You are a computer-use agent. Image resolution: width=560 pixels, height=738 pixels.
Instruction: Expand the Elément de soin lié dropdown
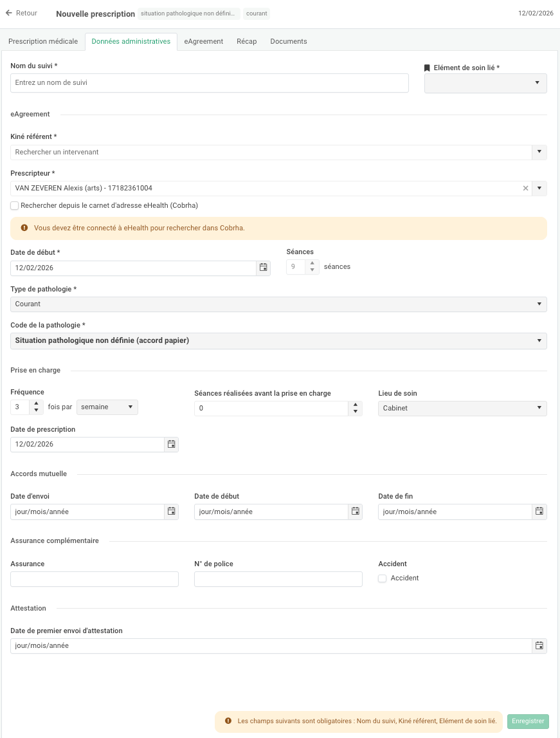[x=485, y=83]
